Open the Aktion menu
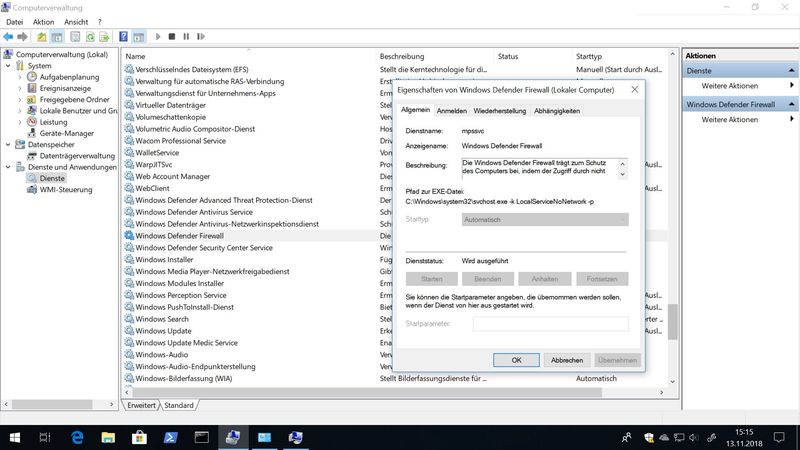The image size is (800, 450). (43, 22)
